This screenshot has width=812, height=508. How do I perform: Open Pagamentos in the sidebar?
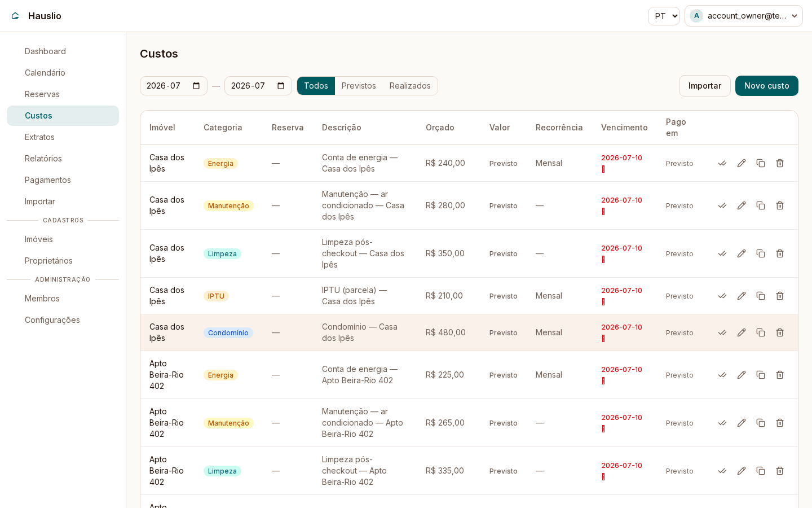[63, 180]
